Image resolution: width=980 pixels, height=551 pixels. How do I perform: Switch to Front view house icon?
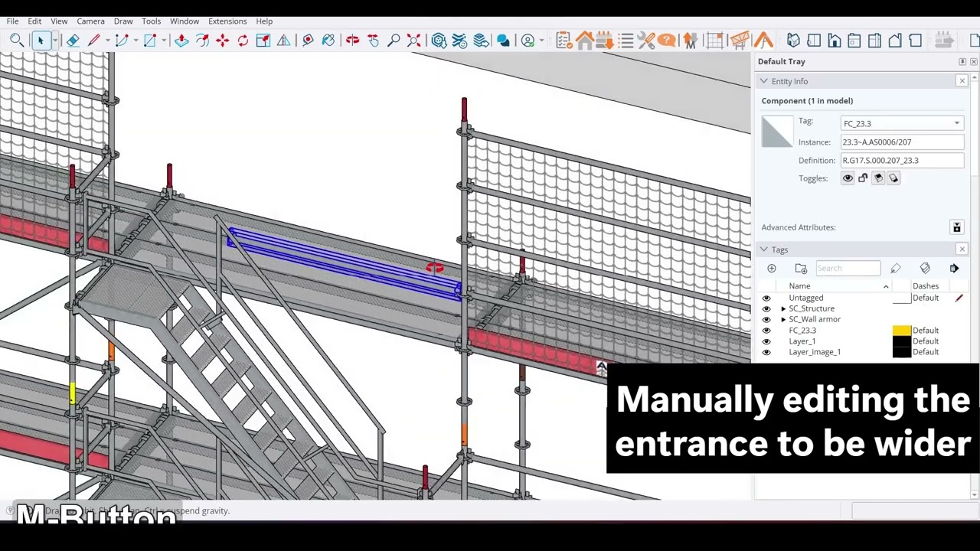[835, 41]
